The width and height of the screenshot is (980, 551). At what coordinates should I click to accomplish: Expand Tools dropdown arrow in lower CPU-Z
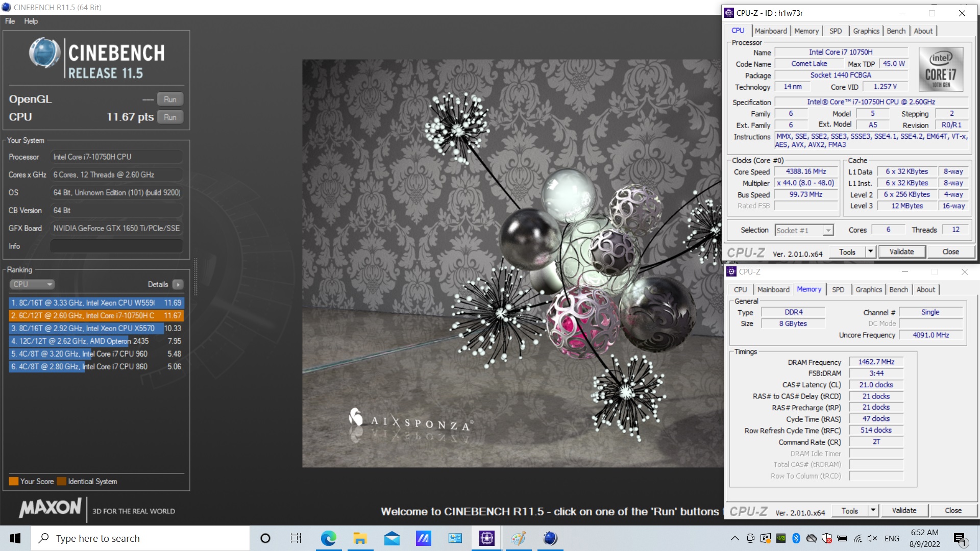873,511
